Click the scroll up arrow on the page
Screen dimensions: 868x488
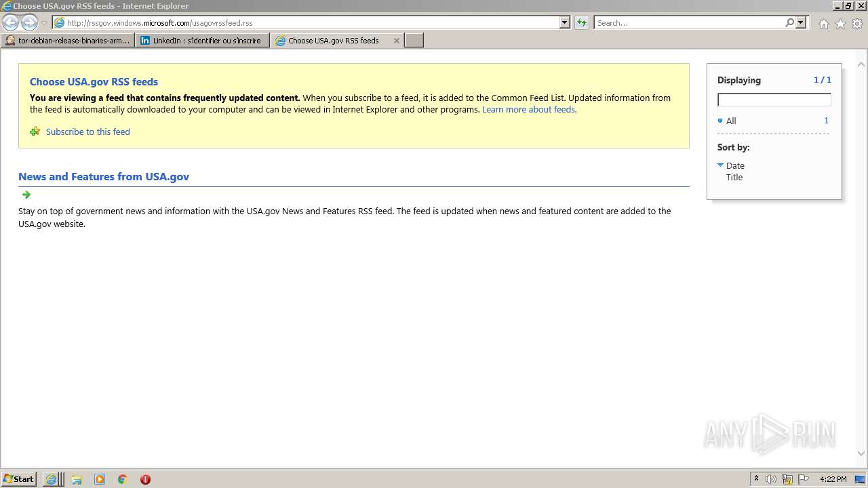coord(861,65)
